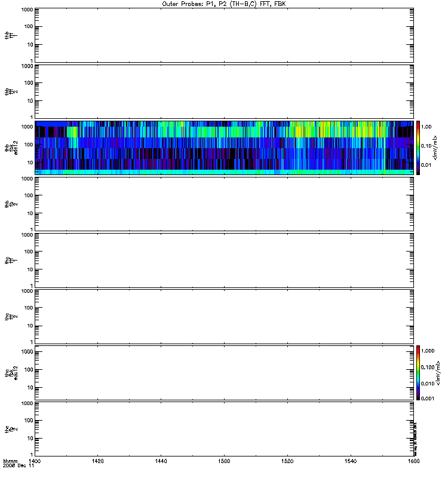Viewport: 448px width, 478px height.
Task: Click the thc fbk color bar
Action: click(418, 372)
